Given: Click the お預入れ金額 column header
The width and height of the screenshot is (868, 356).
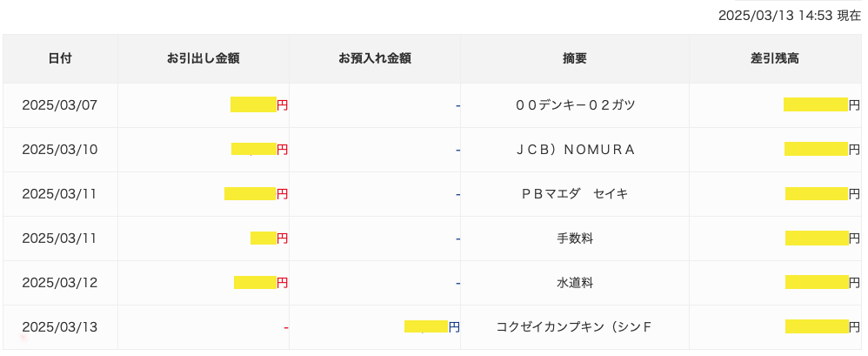Looking at the screenshot, I should click(375, 58).
